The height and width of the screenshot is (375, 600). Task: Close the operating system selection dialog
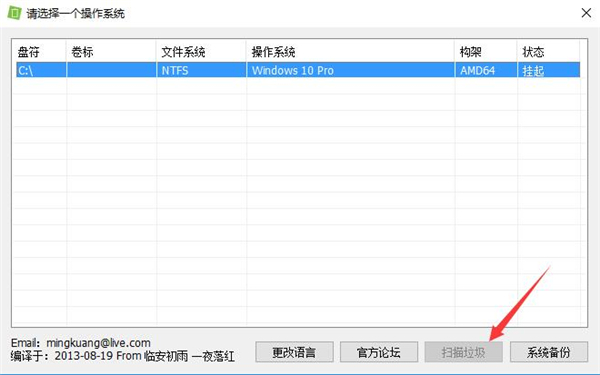click(586, 13)
